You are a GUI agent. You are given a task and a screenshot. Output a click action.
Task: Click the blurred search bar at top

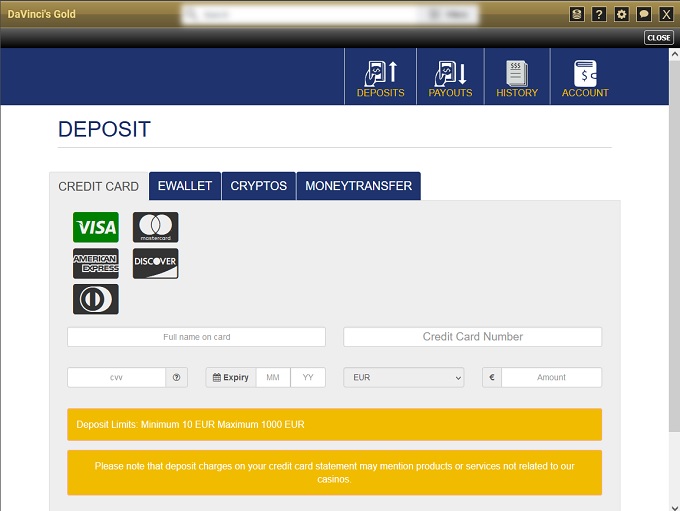330,15
